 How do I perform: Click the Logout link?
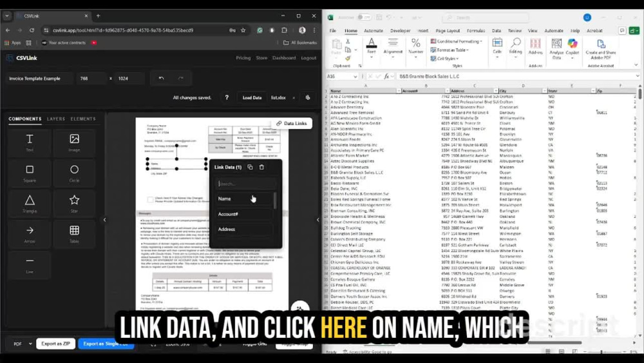click(308, 58)
